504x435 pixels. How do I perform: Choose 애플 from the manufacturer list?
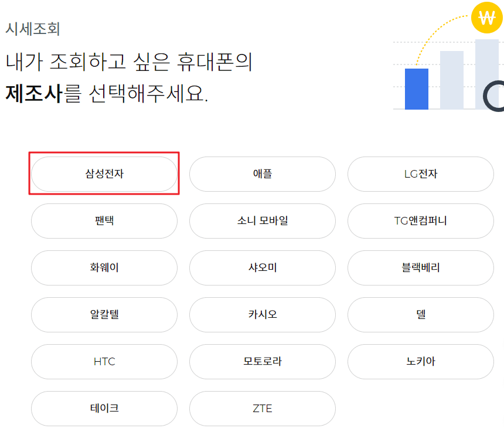262,174
